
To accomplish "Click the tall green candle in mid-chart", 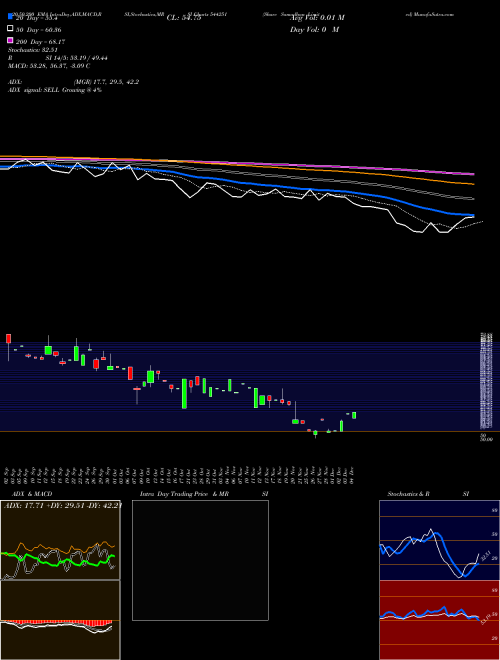I will tap(184, 394).
